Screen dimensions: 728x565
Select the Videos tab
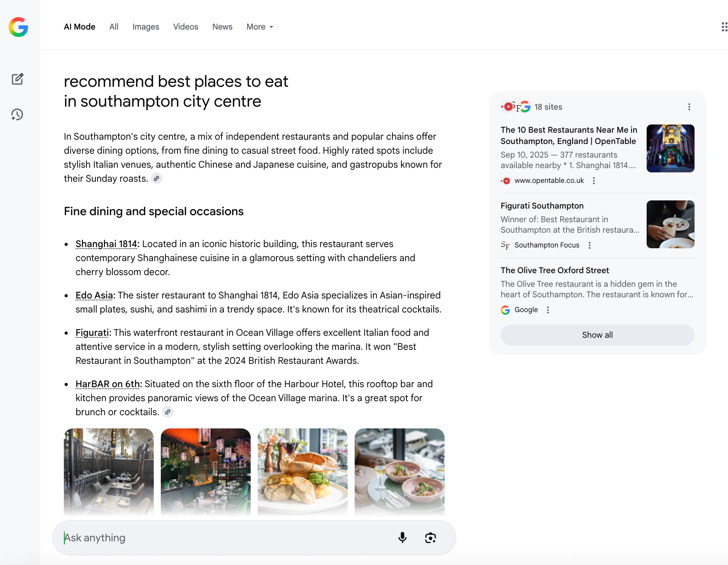(186, 27)
